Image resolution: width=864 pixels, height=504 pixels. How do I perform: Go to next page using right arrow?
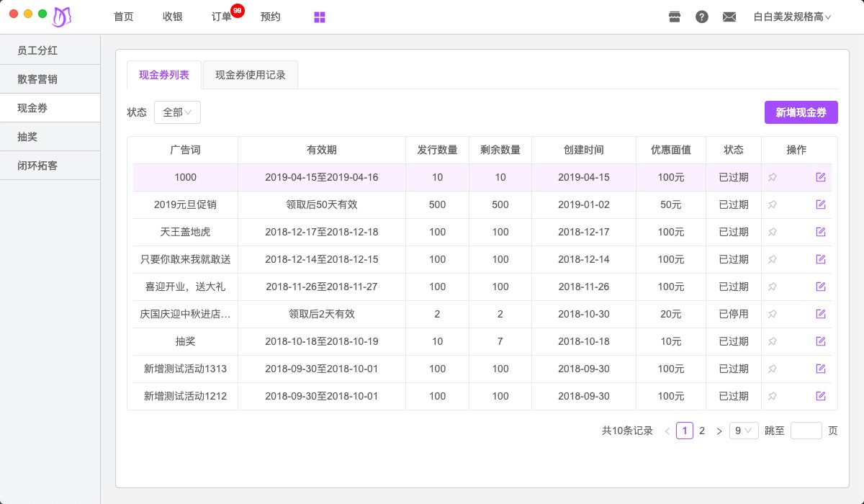click(x=719, y=431)
